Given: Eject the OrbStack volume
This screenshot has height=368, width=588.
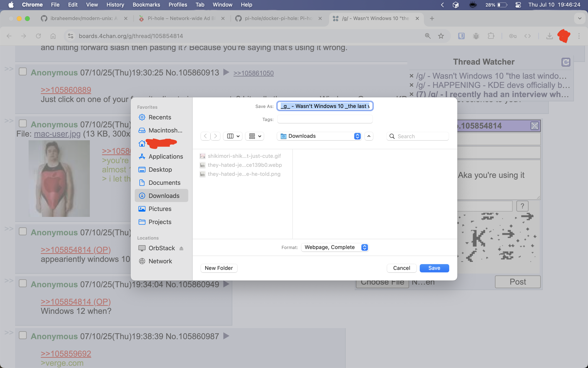Looking at the screenshot, I should 181,248.
